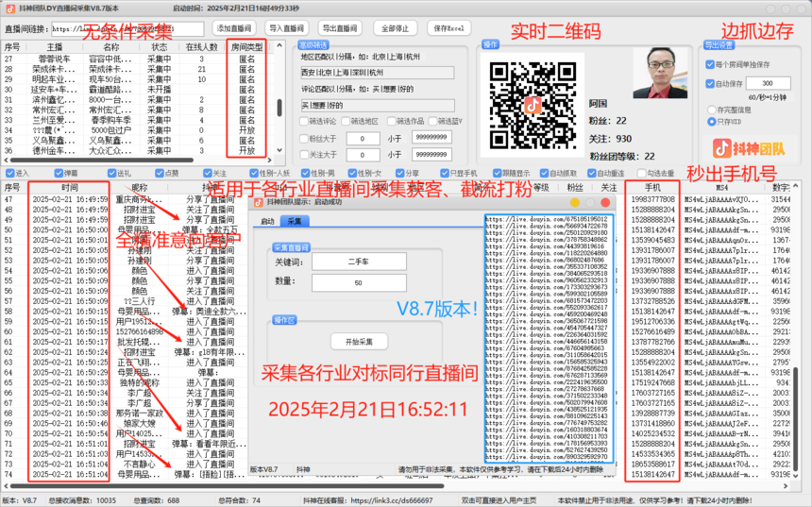Toggle the 性别-人妖 checkbox

(x=254, y=173)
